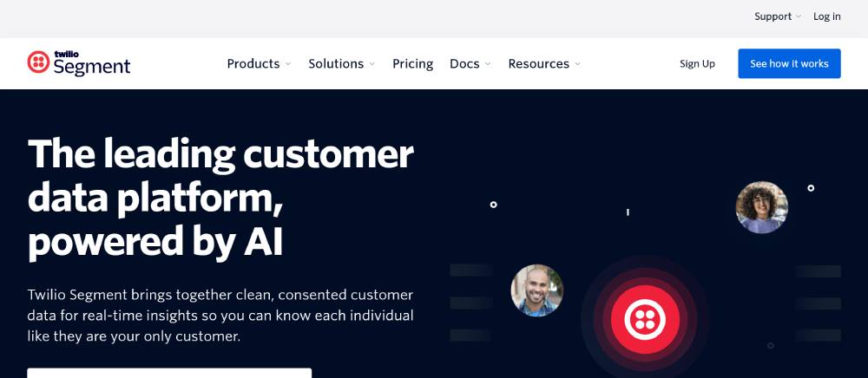This screenshot has height=378, width=868.
Task: Click the Log in link
Action: point(827,16)
